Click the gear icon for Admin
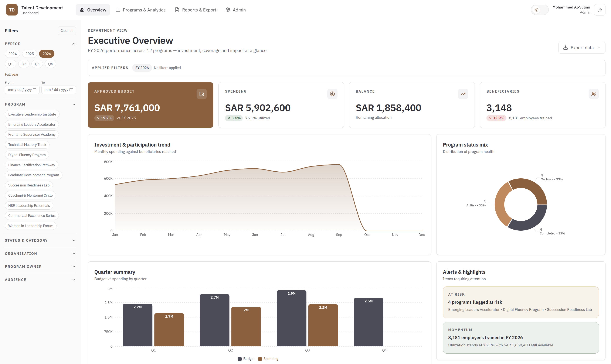This screenshot has height=364, width=611. pyautogui.click(x=228, y=10)
